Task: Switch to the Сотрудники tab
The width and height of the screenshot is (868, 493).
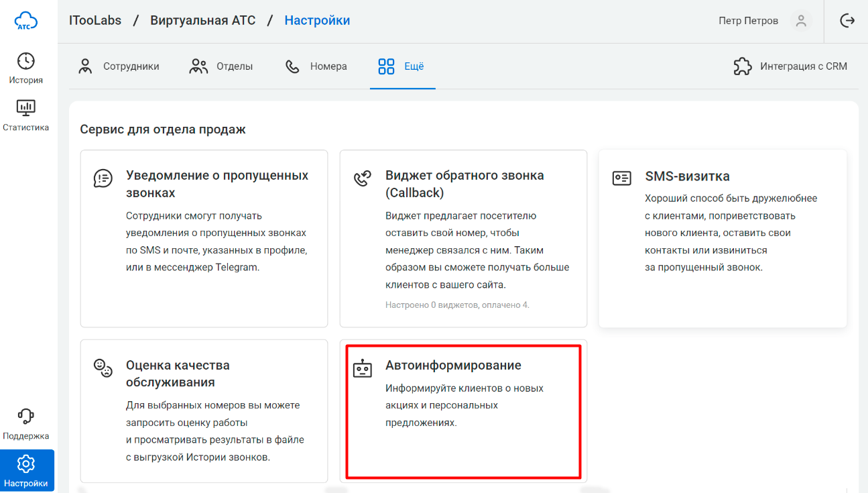Action: pyautogui.click(x=119, y=66)
